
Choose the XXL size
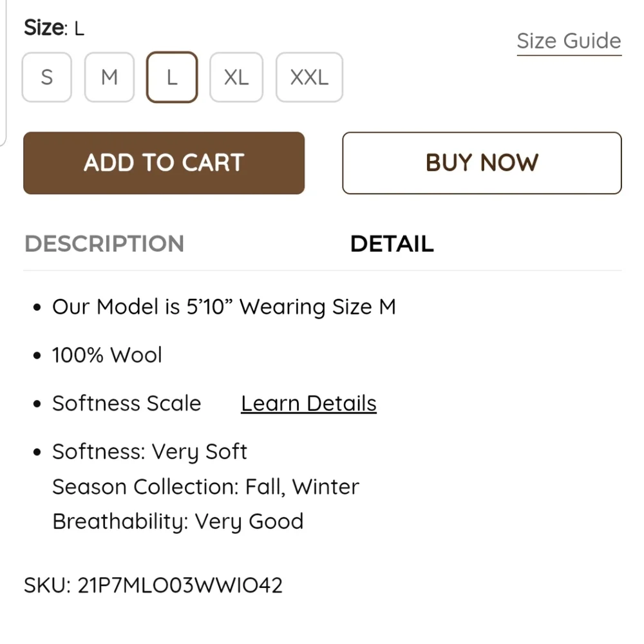point(309,77)
